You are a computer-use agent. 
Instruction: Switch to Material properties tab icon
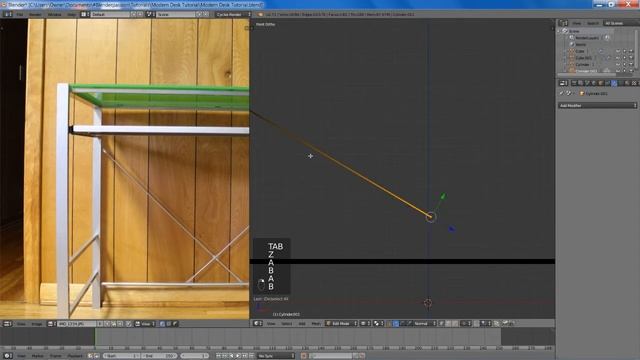point(627,83)
